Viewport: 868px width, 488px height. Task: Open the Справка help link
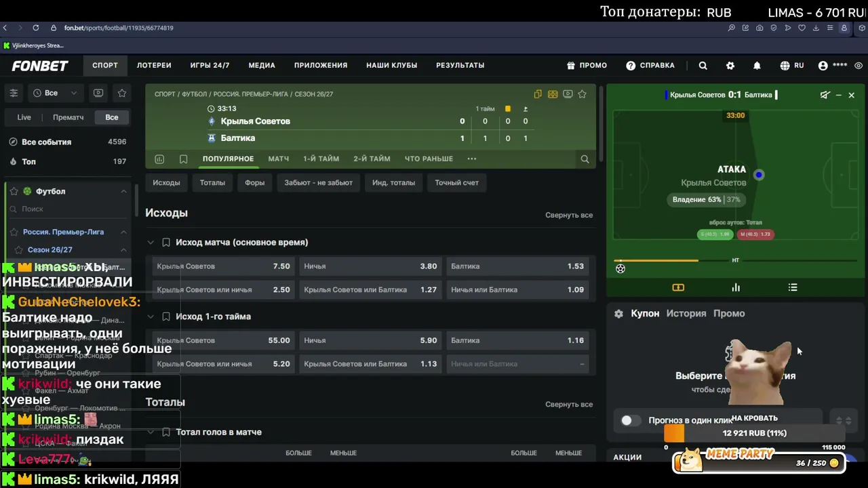pyautogui.click(x=650, y=66)
